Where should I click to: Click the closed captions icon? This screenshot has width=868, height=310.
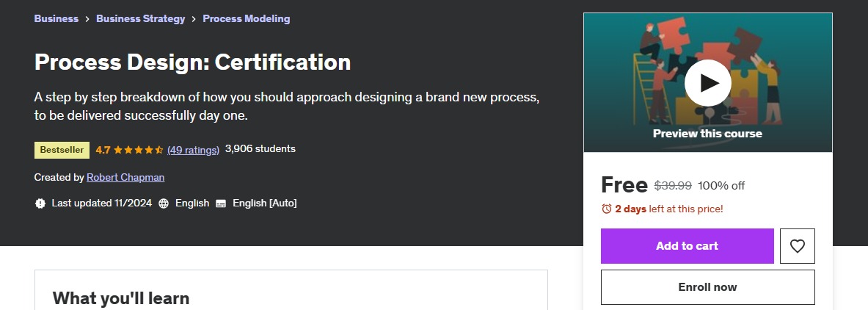221,203
